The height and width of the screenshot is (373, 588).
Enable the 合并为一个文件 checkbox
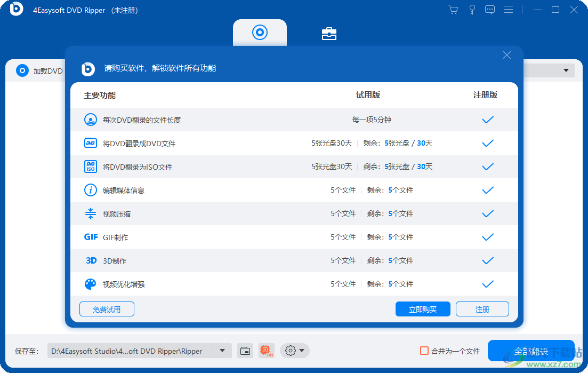(424, 351)
